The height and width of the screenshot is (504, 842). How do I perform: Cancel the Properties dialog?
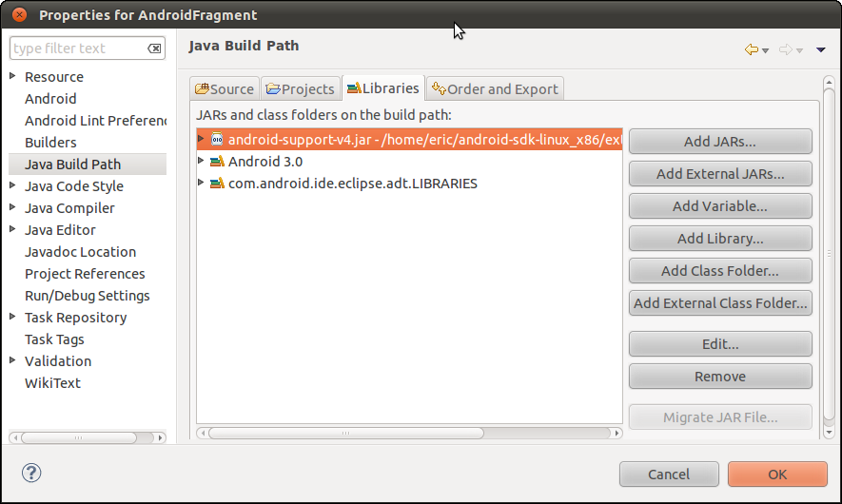669,474
